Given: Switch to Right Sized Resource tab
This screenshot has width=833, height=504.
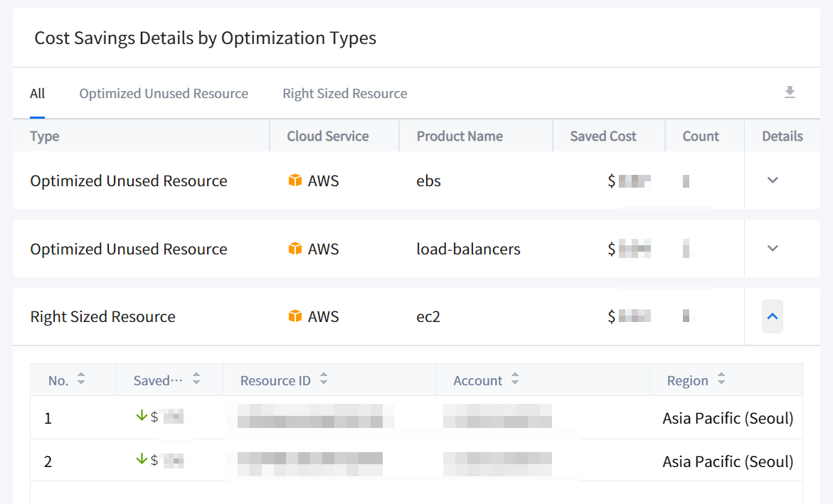Looking at the screenshot, I should click(x=344, y=94).
